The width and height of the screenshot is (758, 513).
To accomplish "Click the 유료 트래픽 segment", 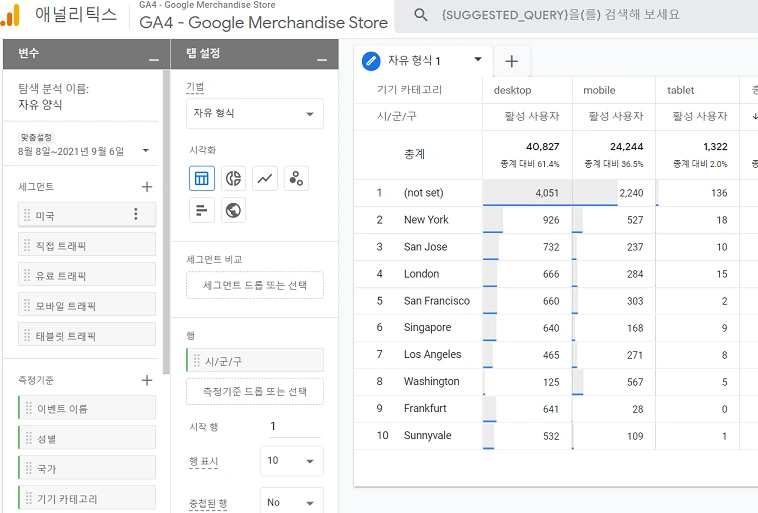I will tap(87, 274).
